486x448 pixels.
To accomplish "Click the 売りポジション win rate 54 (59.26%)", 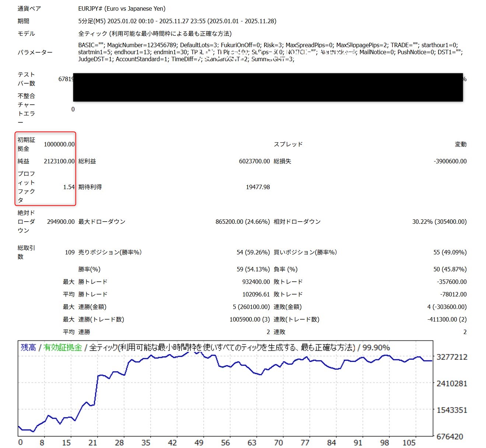I will [253, 252].
